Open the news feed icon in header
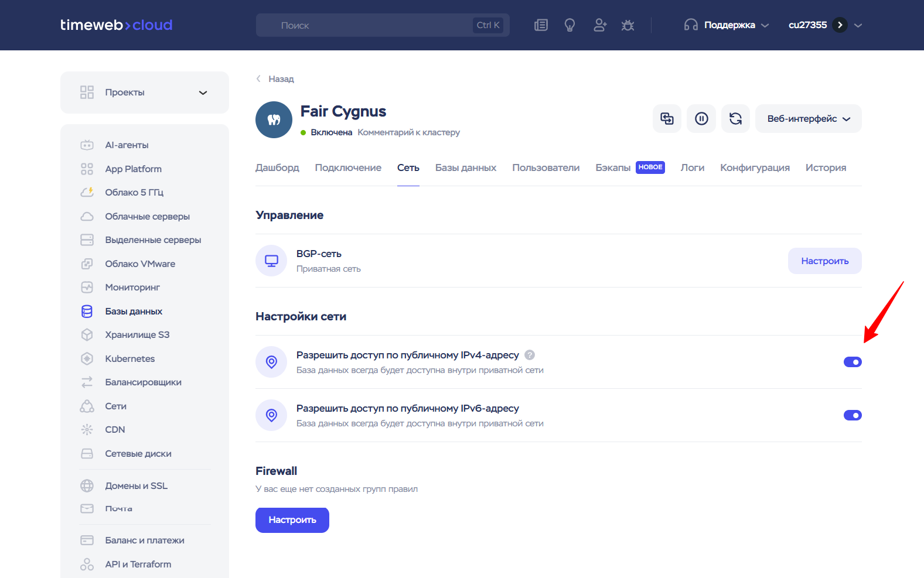 (541, 25)
